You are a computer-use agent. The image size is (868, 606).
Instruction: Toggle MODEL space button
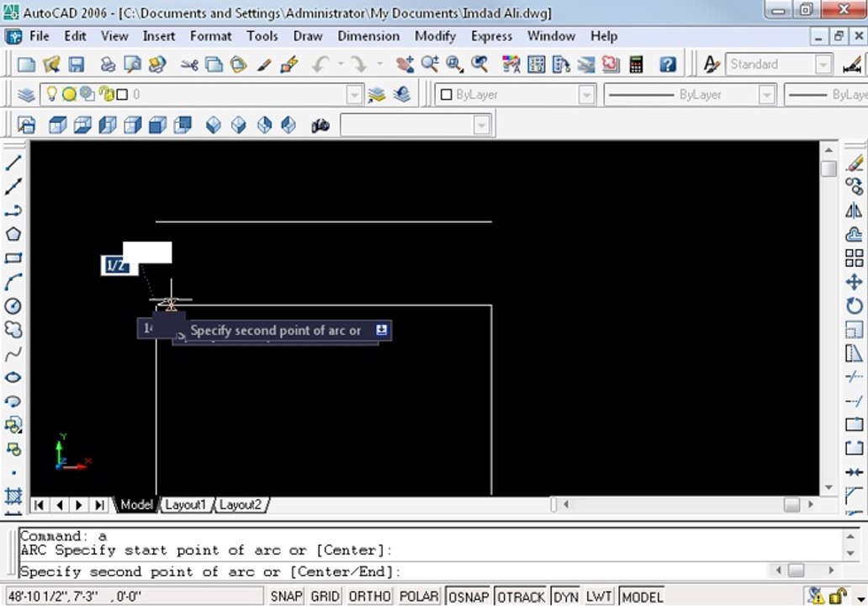click(x=642, y=597)
